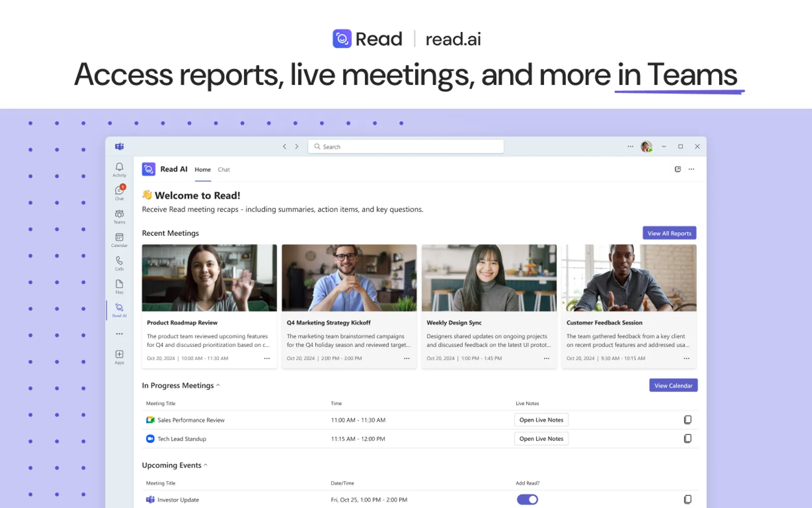Collapse the In Progress Meetings section
812x508 pixels.
coord(218,385)
